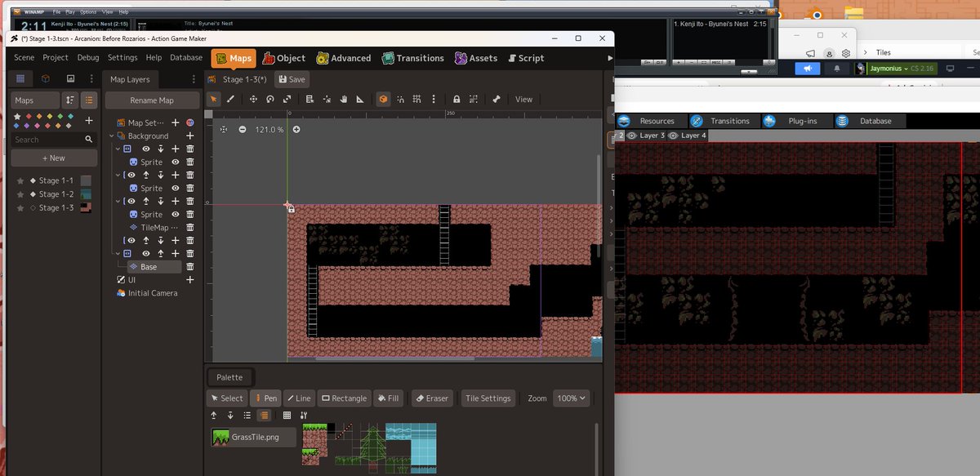This screenshot has width=980, height=476.
Task: Choose the Rotate mode tool in map toolbar
Action: pyautogui.click(x=270, y=99)
